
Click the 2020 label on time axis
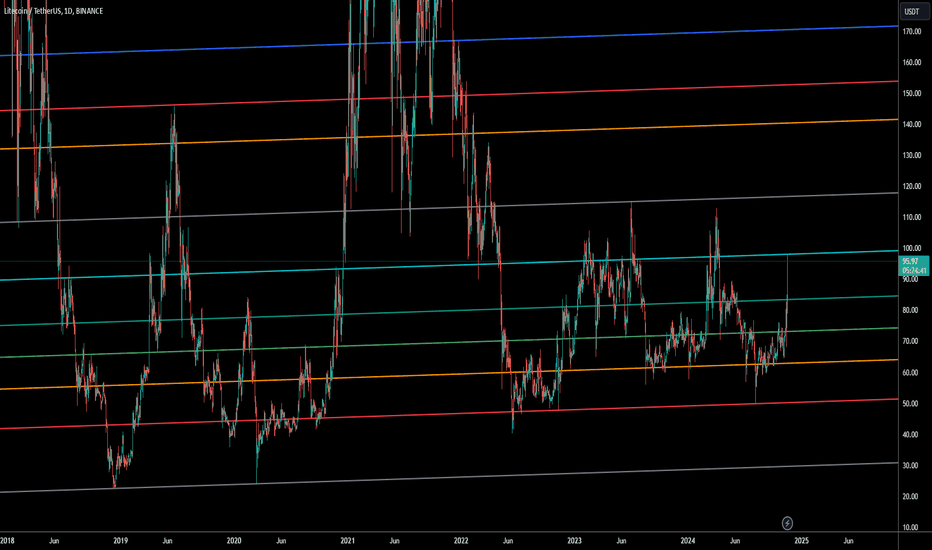234,540
